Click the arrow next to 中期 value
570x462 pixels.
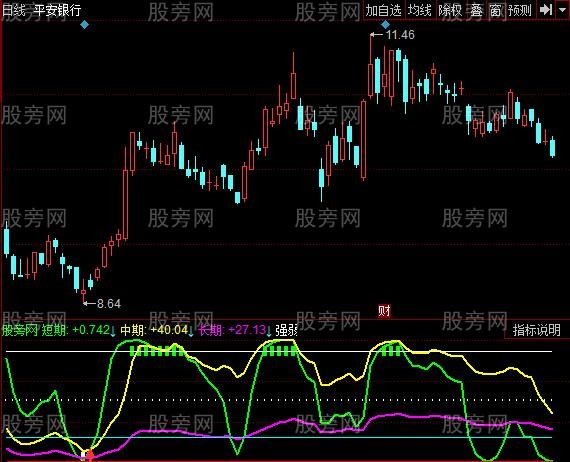click(x=191, y=330)
